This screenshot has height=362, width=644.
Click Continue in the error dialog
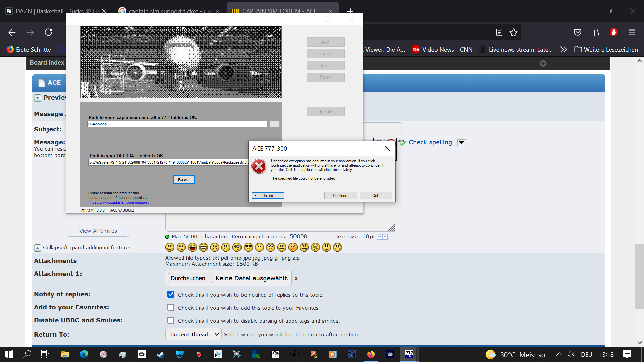tap(340, 196)
